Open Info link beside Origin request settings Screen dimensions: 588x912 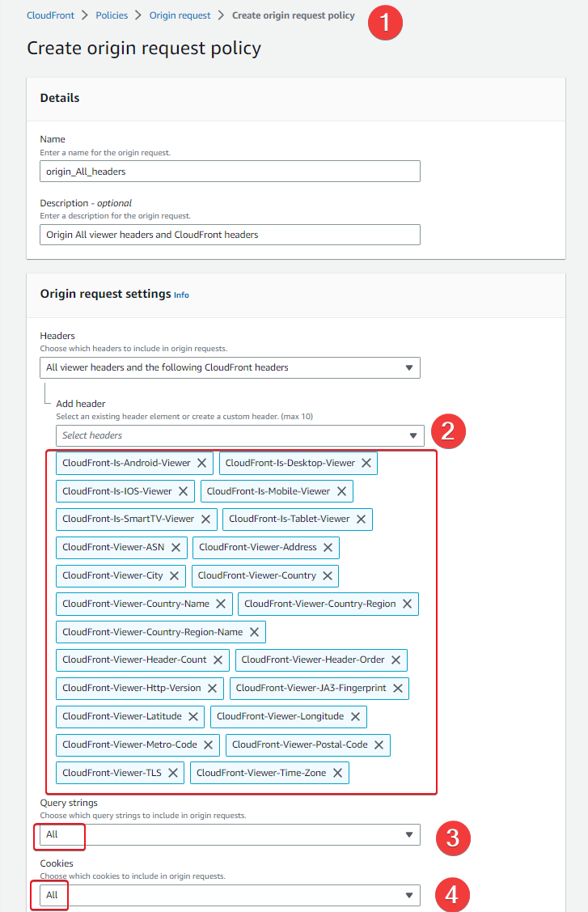(181, 295)
